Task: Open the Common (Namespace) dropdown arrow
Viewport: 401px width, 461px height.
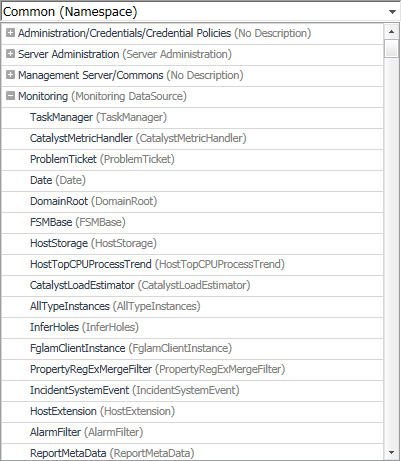Action: [x=392, y=12]
